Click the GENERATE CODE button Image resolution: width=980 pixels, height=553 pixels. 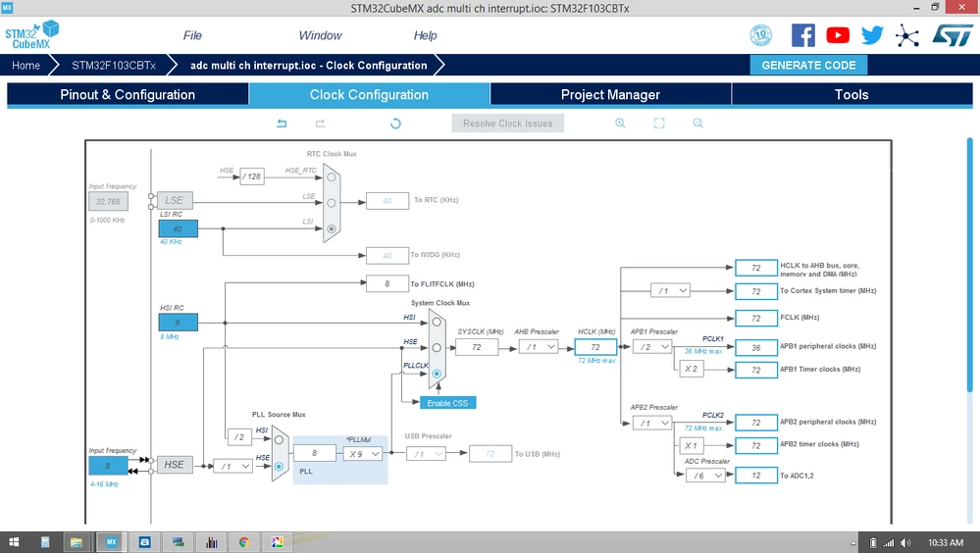click(x=808, y=65)
